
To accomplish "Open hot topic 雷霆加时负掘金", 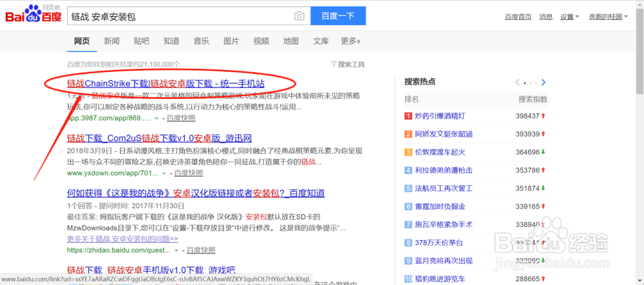I will tap(440, 207).
